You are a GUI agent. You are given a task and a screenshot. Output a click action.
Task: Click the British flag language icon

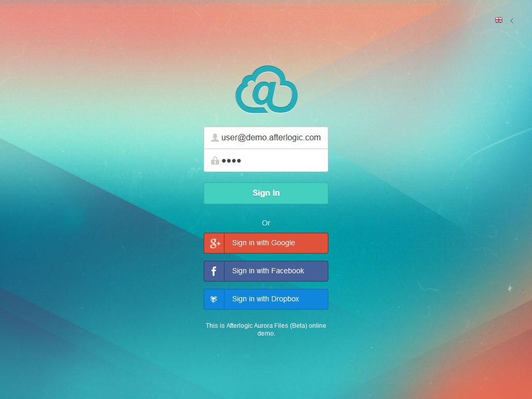click(x=499, y=20)
